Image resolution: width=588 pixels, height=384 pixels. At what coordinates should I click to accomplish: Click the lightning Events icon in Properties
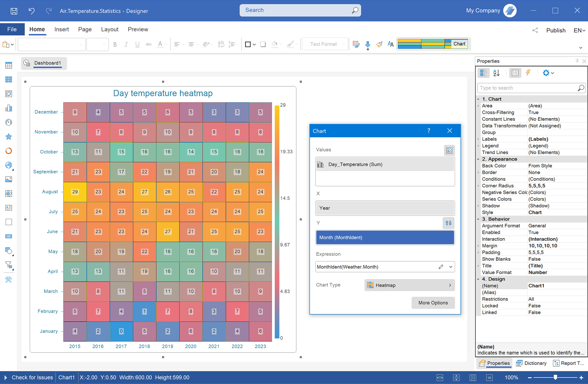528,73
